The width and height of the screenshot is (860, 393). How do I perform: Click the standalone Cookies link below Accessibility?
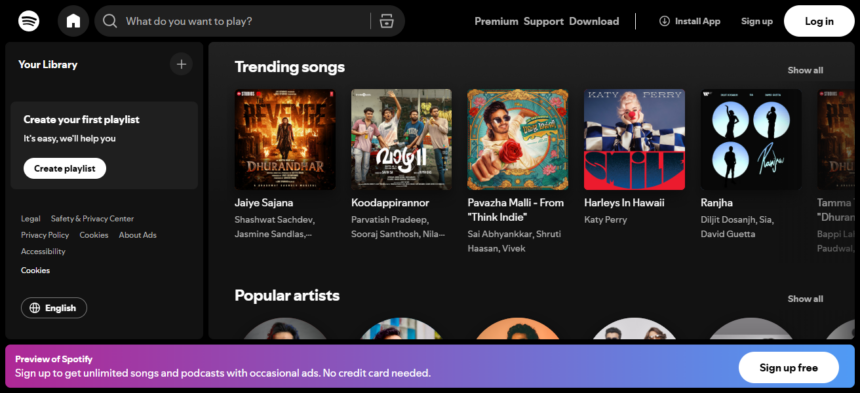36,270
